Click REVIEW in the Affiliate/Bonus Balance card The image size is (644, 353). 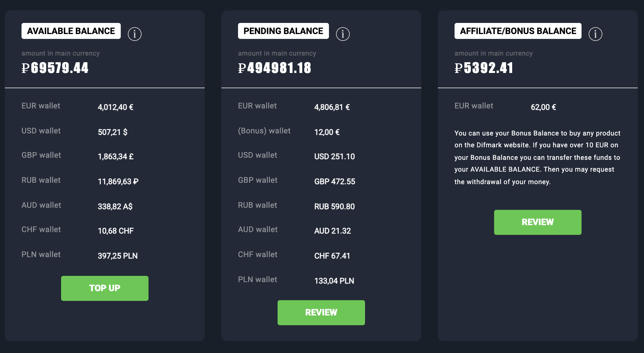(537, 222)
